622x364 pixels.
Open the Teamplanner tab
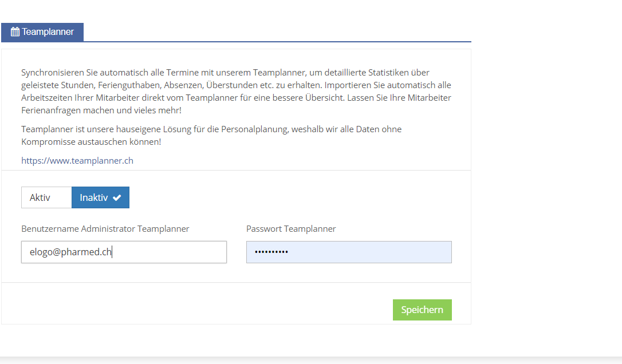click(42, 32)
